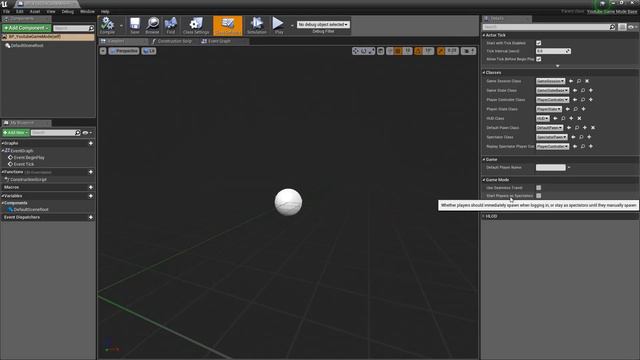Screen dimensions: 640x360
Task: Click the Lit view mode button
Action: point(149,51)
